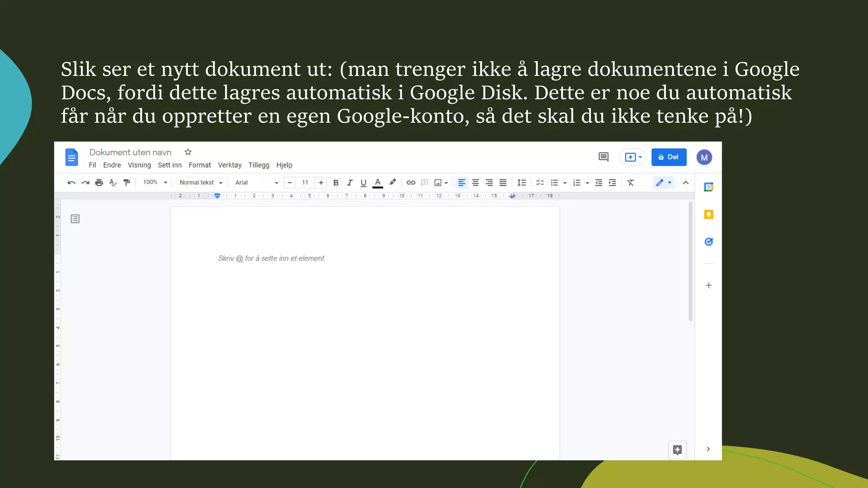868x488 pixels.
Task: Insert an image
Action: (x=438, y=183)
